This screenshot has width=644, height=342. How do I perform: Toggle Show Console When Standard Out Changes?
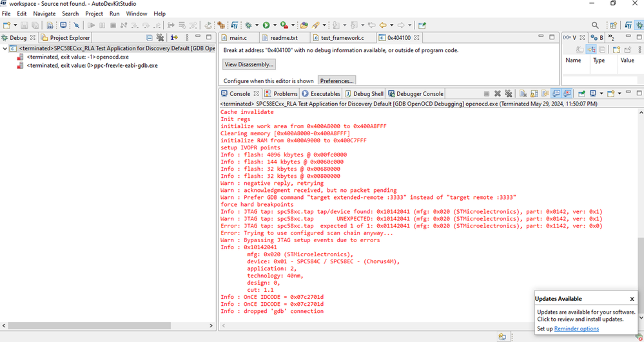point(556,94)
